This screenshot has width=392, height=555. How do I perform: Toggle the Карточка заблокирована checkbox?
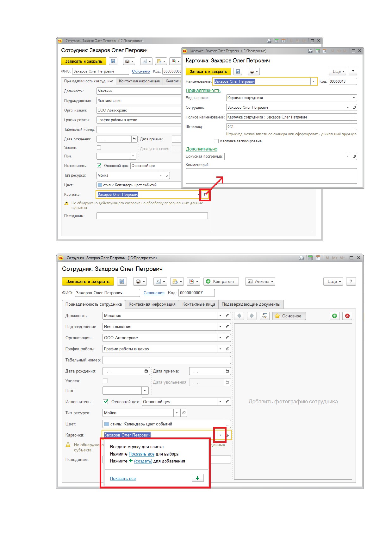pos(216,141)
